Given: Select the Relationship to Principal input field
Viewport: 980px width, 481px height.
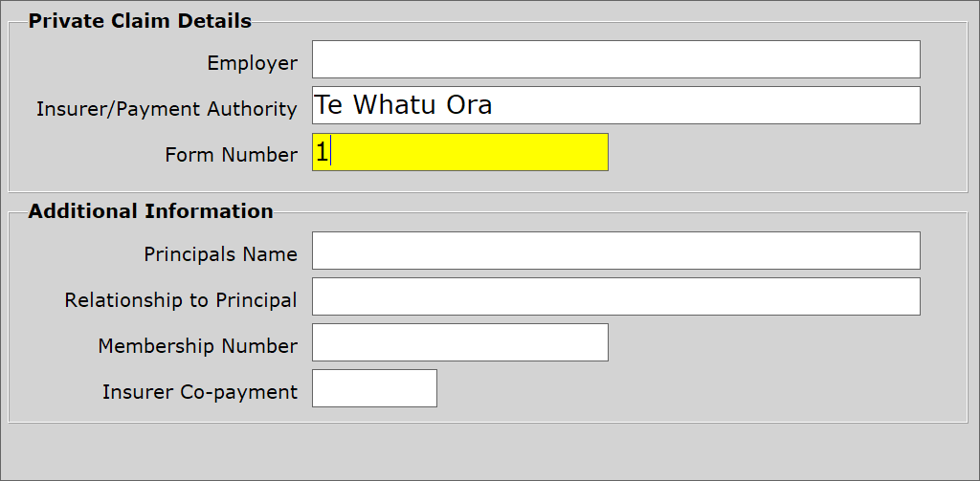Looking at the screenshot, I should 615,296.
